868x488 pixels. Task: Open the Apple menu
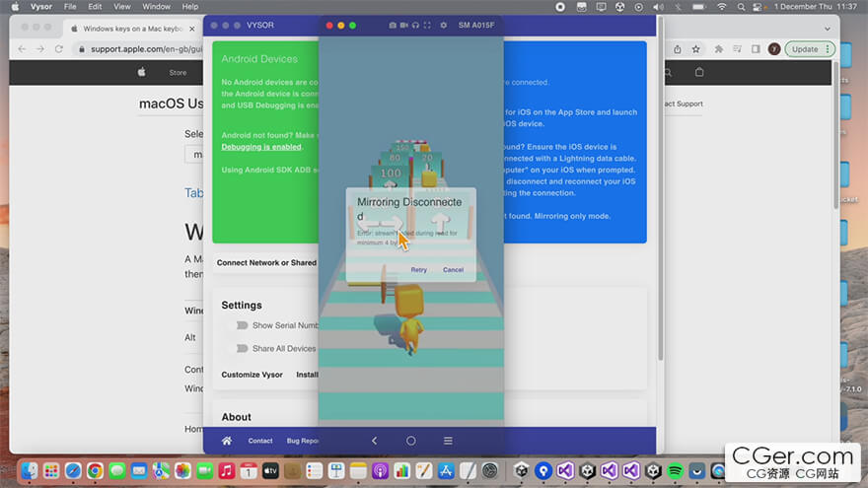pyautogui.click(x=15, y=7)
